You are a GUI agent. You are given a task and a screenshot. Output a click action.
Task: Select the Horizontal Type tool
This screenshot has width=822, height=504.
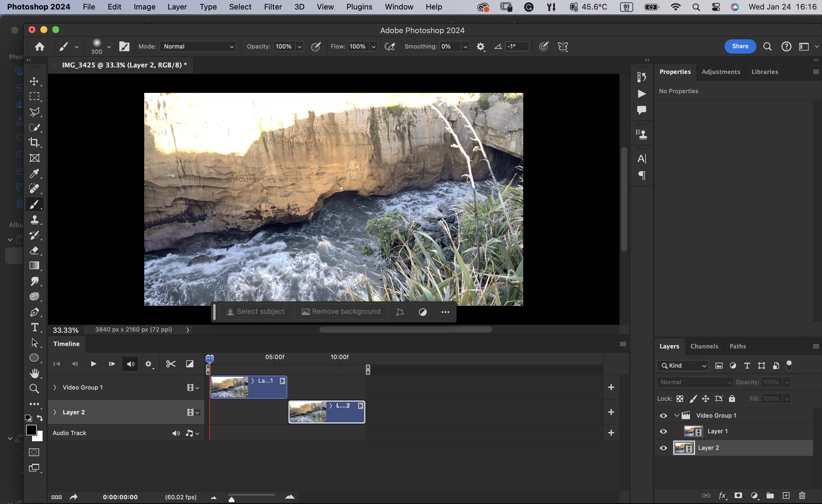tap(34, 327)
